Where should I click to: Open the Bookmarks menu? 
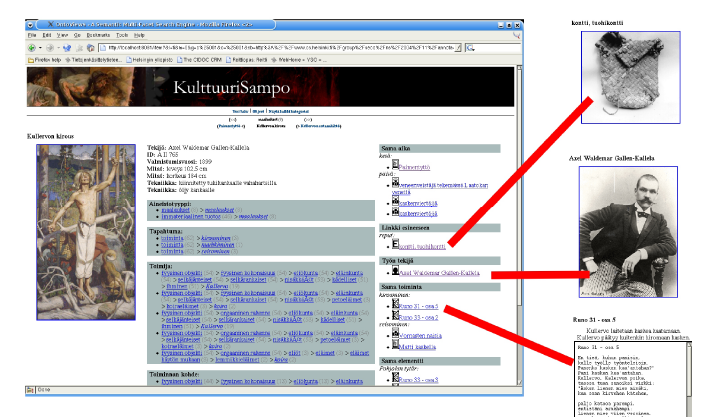click(x=98, y=35)
